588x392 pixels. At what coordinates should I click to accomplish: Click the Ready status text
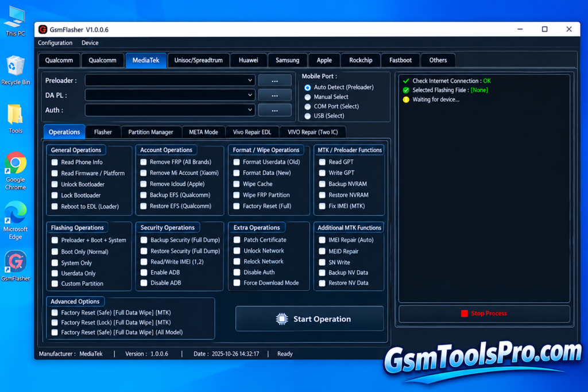(285, 354)
